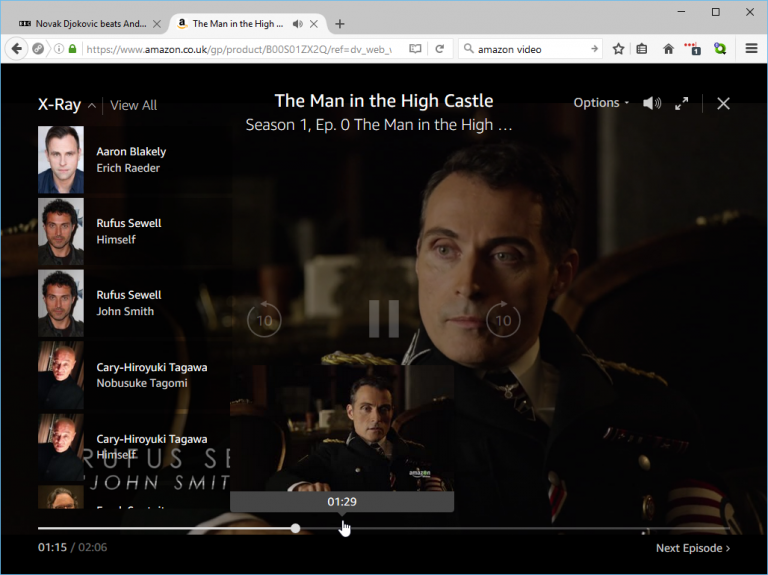The image size is (768, 575).
Task: Collapse the X-Ray panel
Action: [92, 105]
